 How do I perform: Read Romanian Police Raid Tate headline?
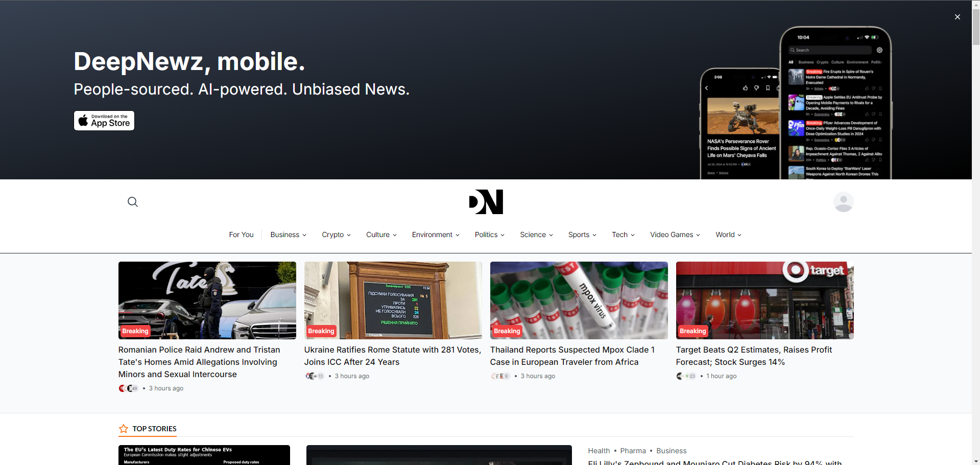click(x=199, y=362)
